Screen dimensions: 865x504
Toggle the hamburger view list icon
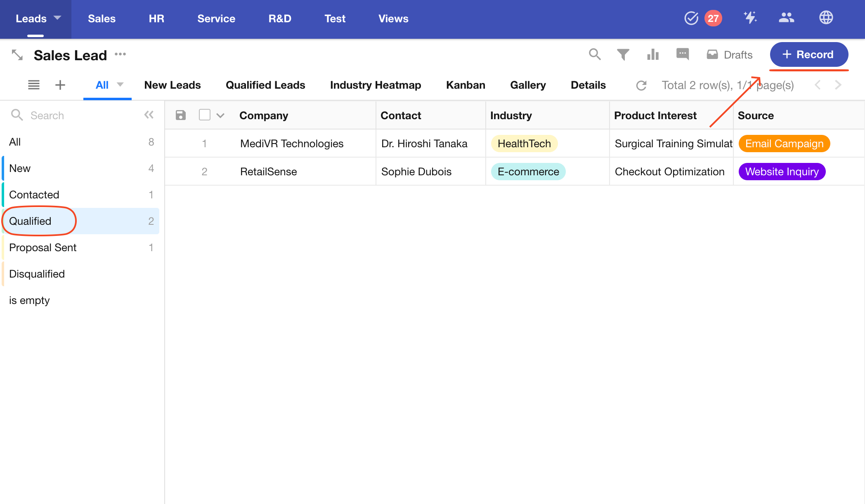(x=34, y=85)
